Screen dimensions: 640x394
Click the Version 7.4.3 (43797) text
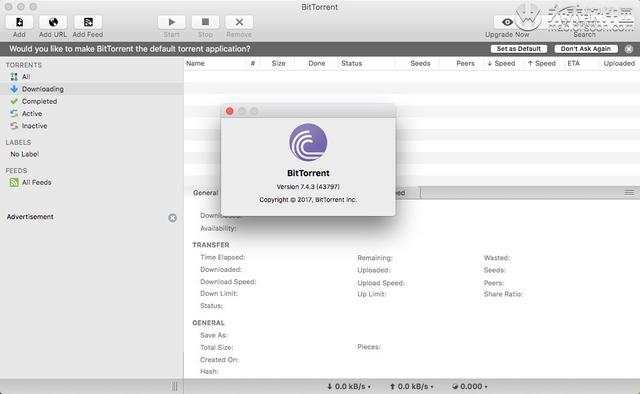click(308, 187)
